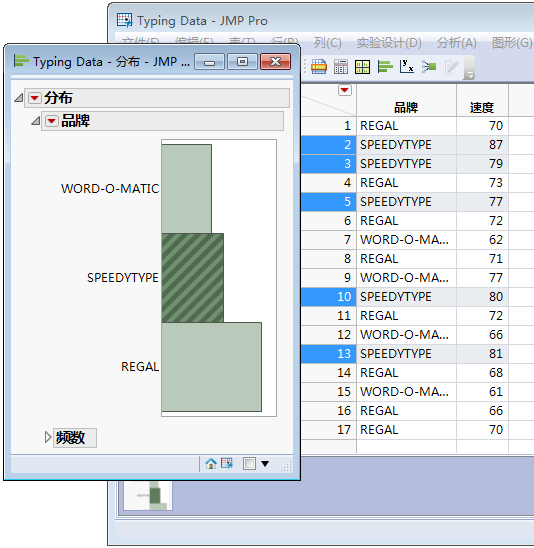Select row number 17
Image resolution: width=534 pixels, height=548 pixels.
[329, 430]
